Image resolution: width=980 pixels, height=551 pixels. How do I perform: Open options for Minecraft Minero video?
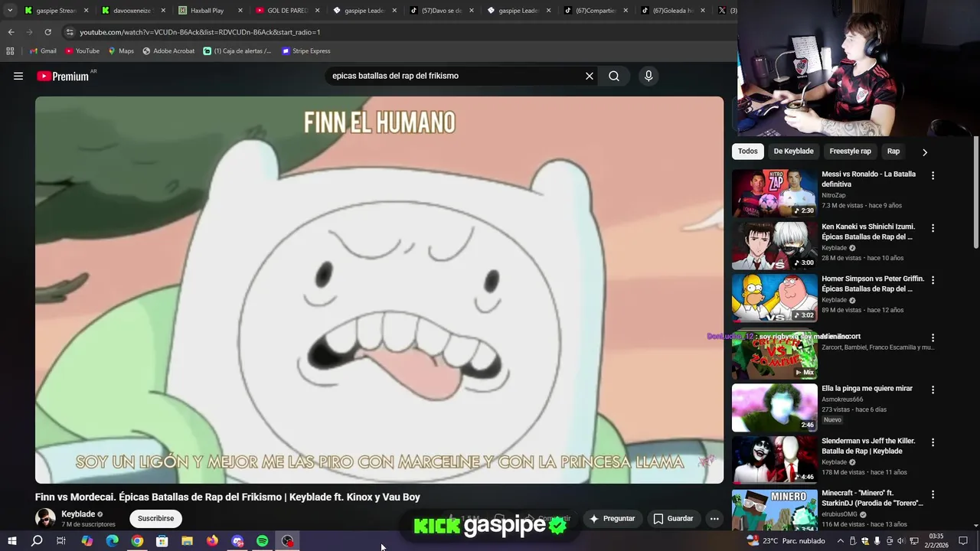coord(933,494)
